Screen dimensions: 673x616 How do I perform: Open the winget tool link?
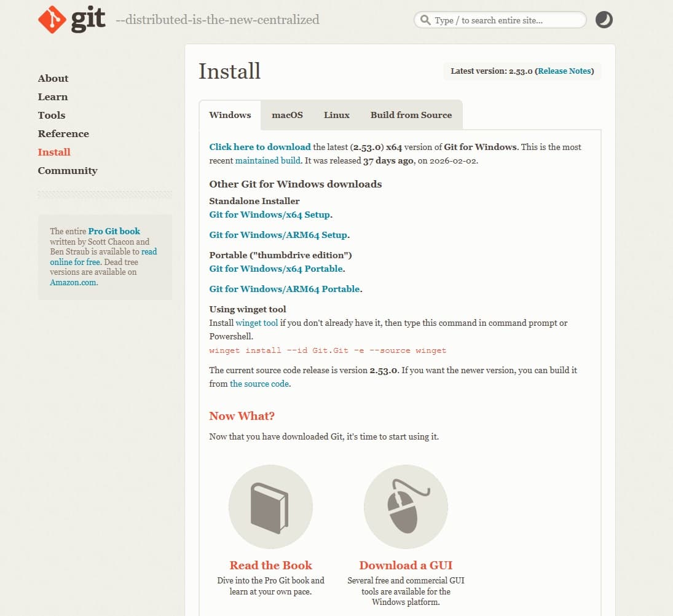pyautogui.click(x=257, y=323)
